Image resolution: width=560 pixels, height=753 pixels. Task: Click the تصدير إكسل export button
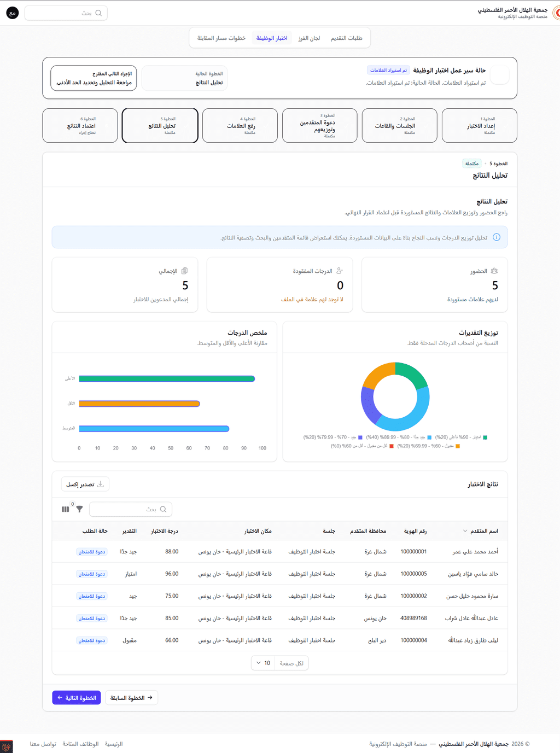tap(85, 484)
